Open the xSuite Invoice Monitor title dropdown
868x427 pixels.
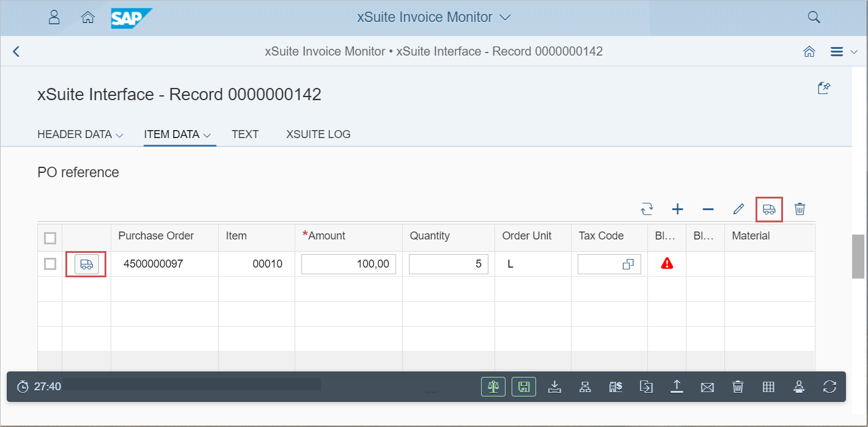point(504,18)
